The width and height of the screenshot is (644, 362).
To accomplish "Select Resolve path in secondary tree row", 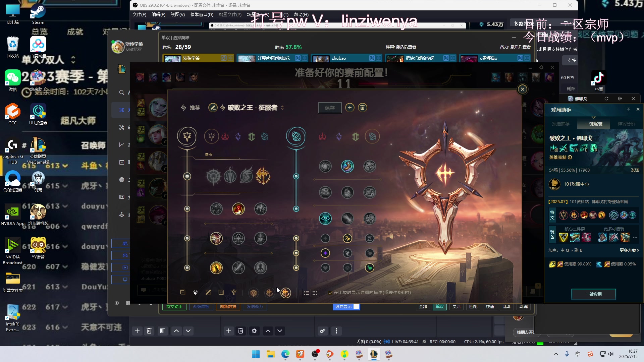I will tap(356, 137).
